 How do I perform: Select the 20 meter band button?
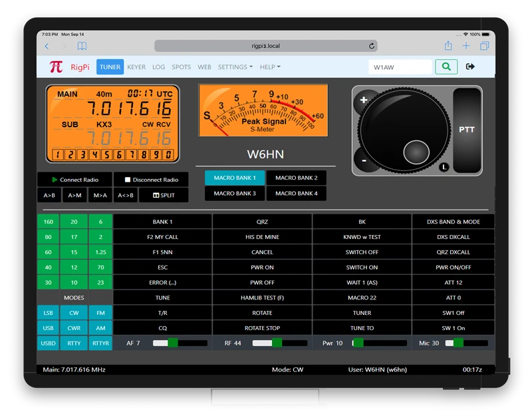click(x=73, y=222)
